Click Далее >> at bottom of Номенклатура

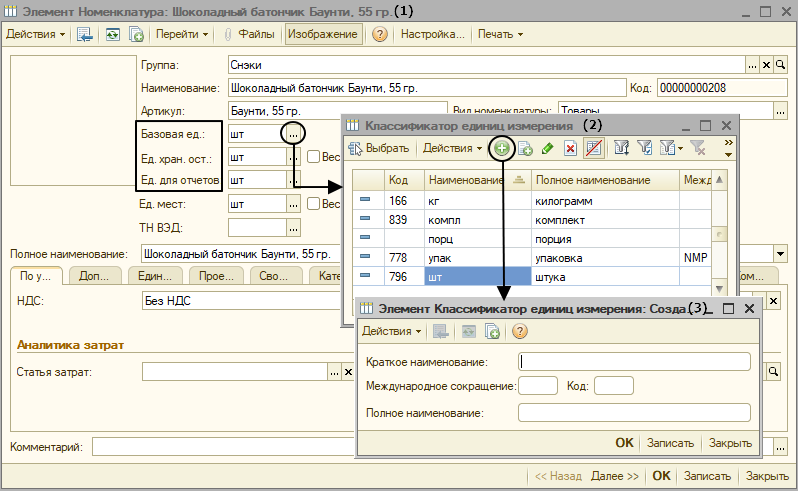(x=615, y=476)
